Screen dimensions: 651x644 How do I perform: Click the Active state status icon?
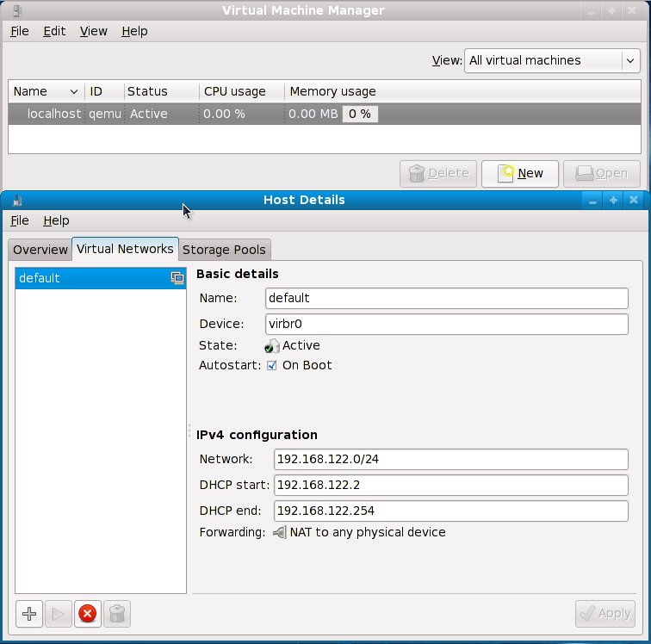pos(272,346)
